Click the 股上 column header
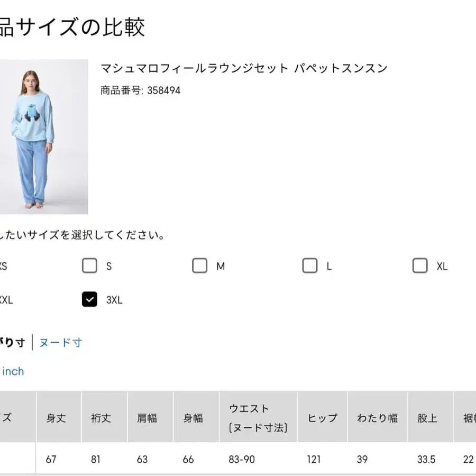The height and width of the screenshot is (476, 476). coord(429,417)
